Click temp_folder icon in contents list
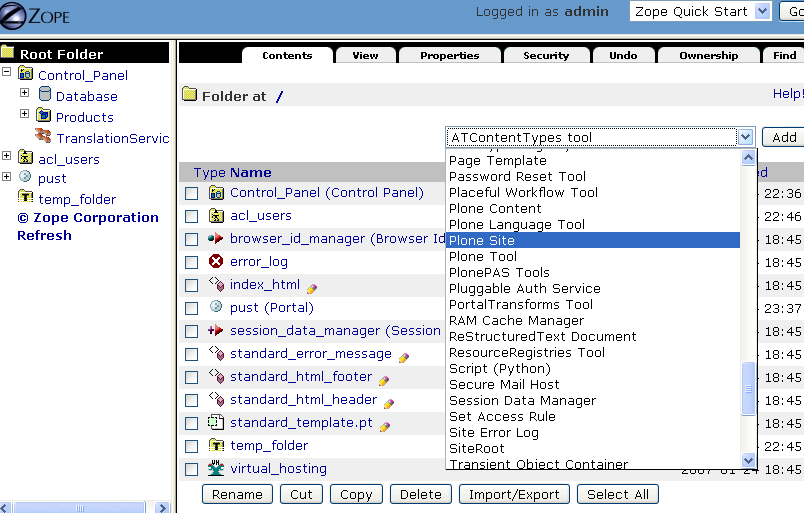The image size is (804, 513). 216,445
